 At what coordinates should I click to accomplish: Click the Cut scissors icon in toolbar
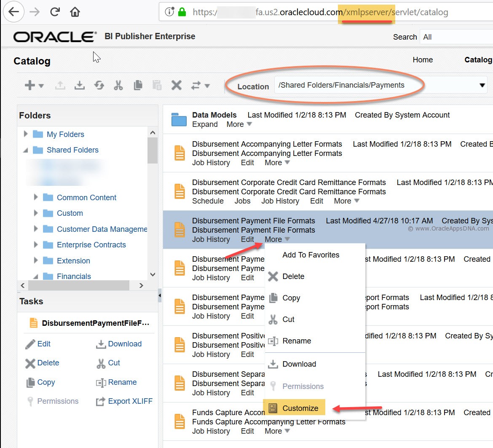click(x=118, y=85)
